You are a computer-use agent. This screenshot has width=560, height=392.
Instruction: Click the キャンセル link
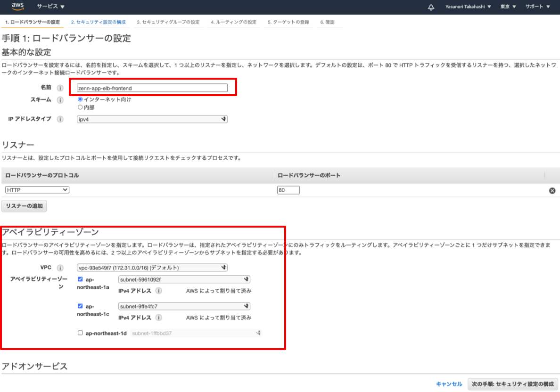pos(448,384)
